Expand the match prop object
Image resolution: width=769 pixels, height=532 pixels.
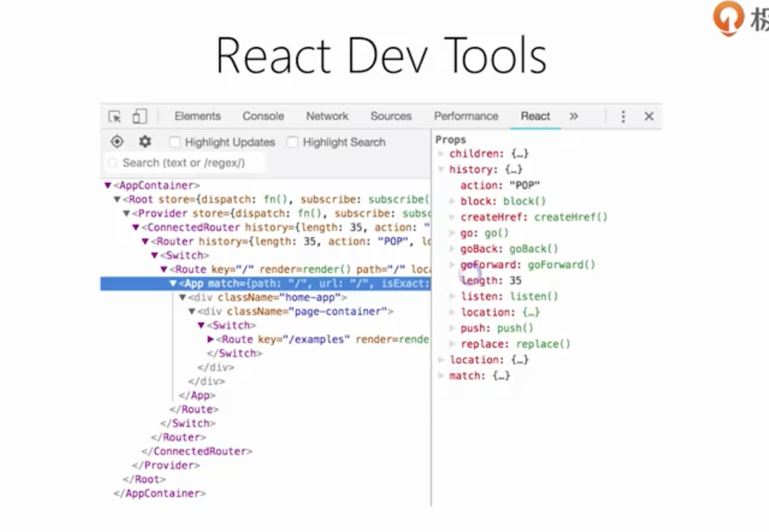[x=441, y=376]
